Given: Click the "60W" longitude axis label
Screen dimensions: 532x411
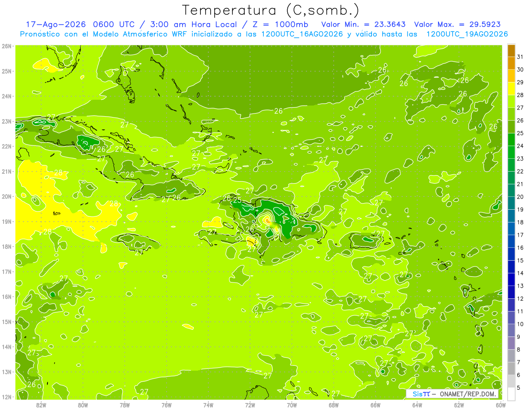Looking at the screenshot, I should [x=501, y=405].
